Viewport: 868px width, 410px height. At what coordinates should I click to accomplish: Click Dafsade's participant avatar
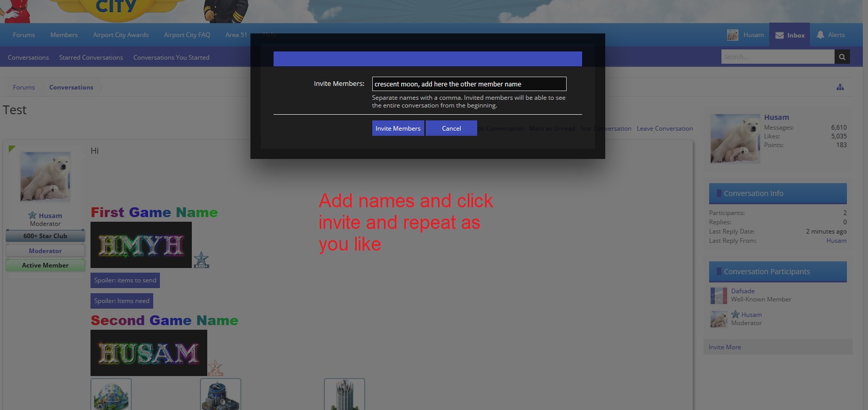point(719,296)
